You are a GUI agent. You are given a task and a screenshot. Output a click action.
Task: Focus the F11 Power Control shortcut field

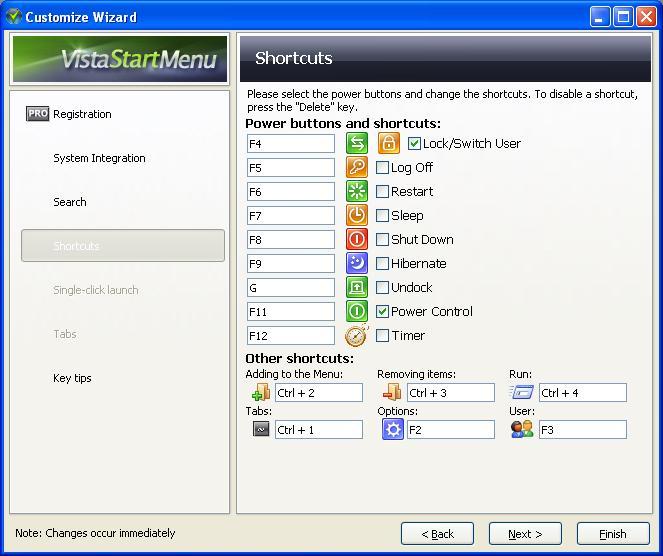pos(291,312)
